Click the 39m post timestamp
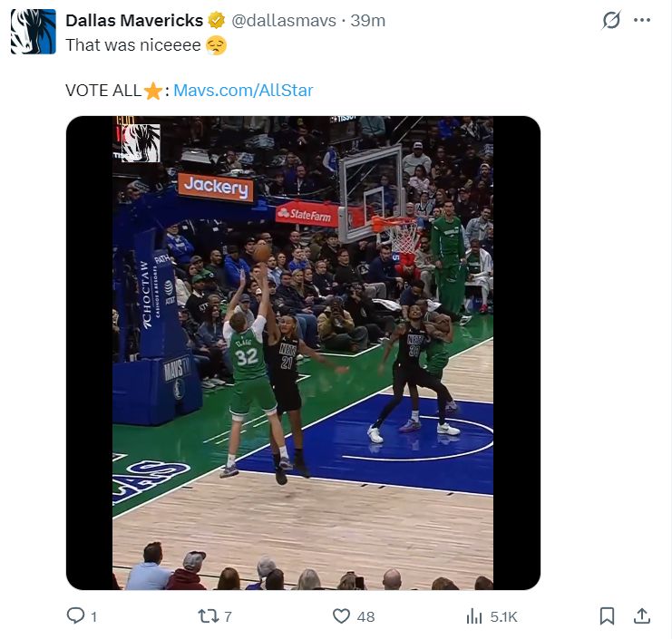The height and width of the screenshot is (639, 672). (367, 20)
